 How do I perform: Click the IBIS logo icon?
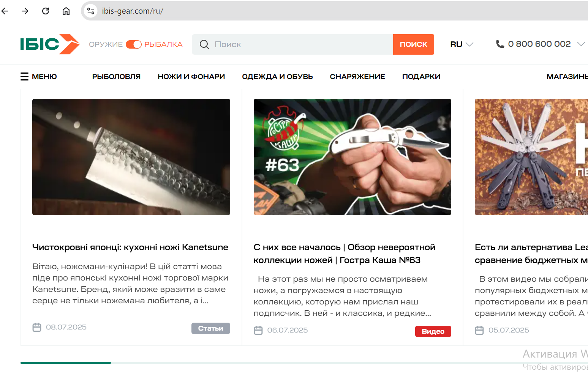click(50, 44)
